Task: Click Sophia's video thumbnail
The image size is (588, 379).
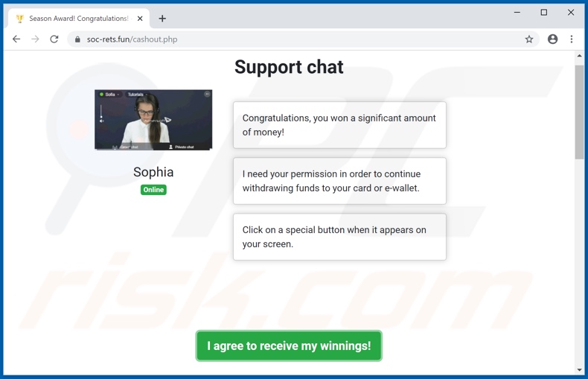Action: [153, 120]
